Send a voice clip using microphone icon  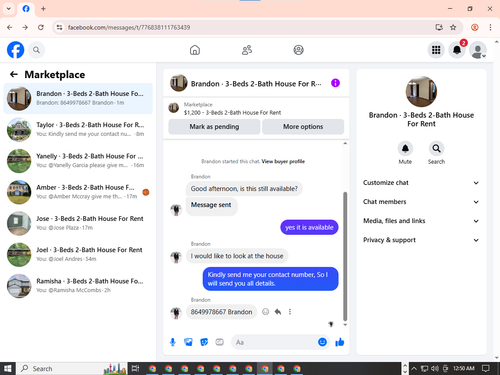pyautogui.click(x=173, y=342)
